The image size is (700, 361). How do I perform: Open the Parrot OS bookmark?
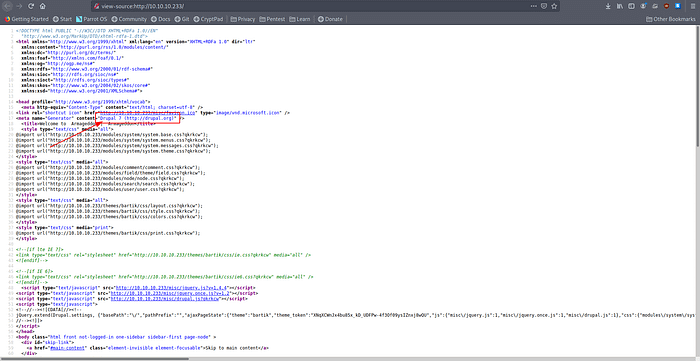pos(92,19)
